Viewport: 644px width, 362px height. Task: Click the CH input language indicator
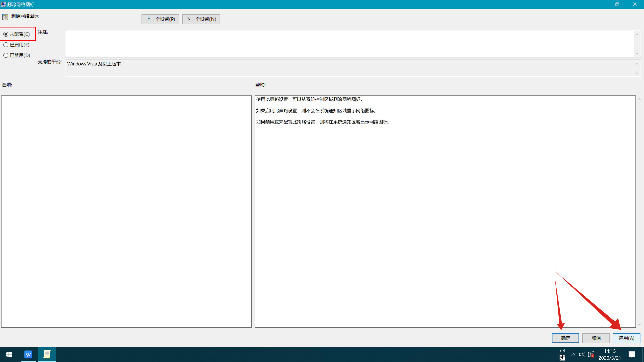(562, 351)
